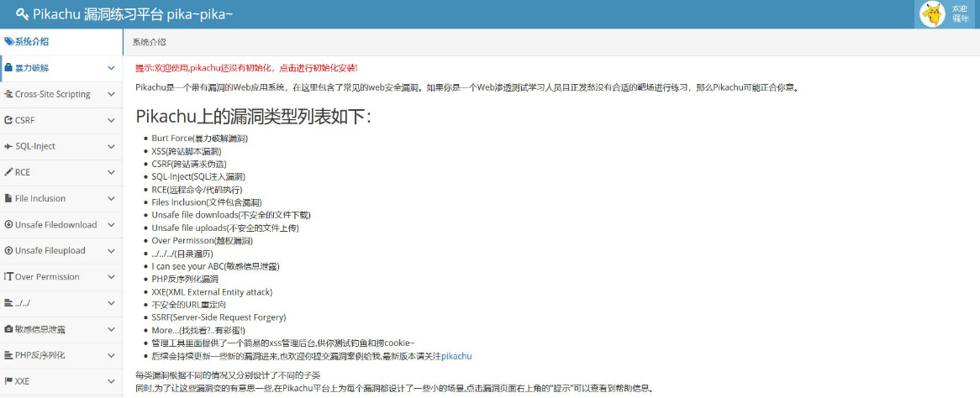This screenshot has width=980, height=398.
Task: Expand the SQL-Inject chevron
Action: pyautogui.click(x=111, y=146)
